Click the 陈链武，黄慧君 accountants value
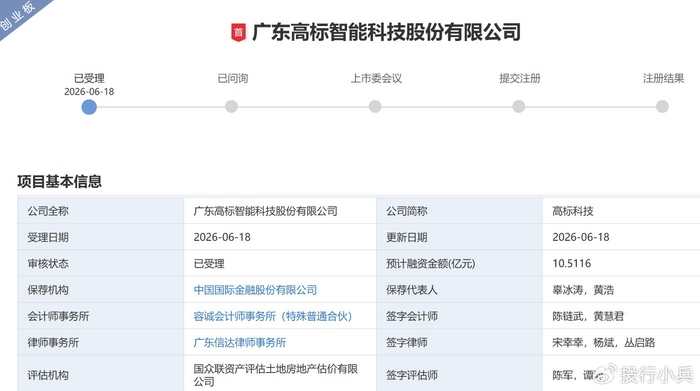Image resolution: width=700 pixels, height=391 pixels. point(588,316)
